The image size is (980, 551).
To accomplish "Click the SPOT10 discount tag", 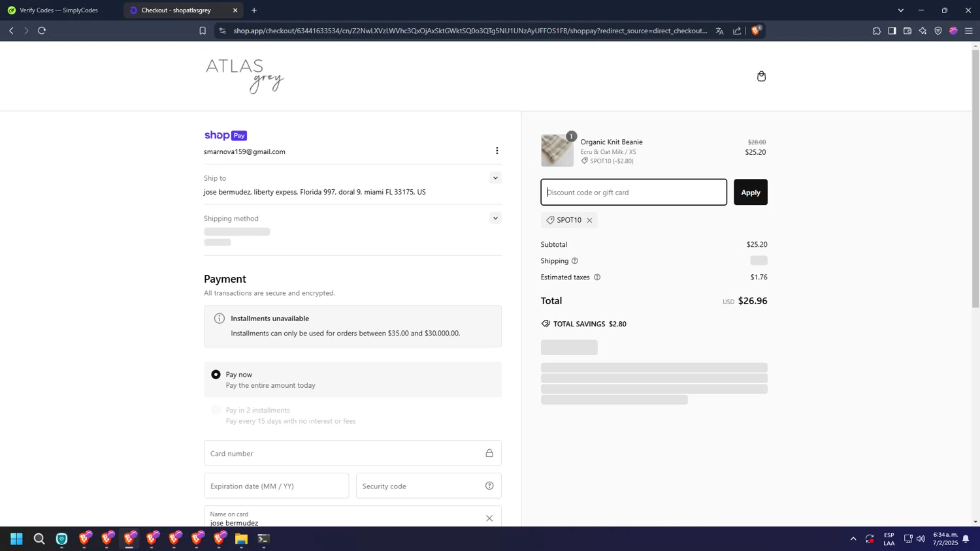I will pyautogui.click(x=569, y=220).
